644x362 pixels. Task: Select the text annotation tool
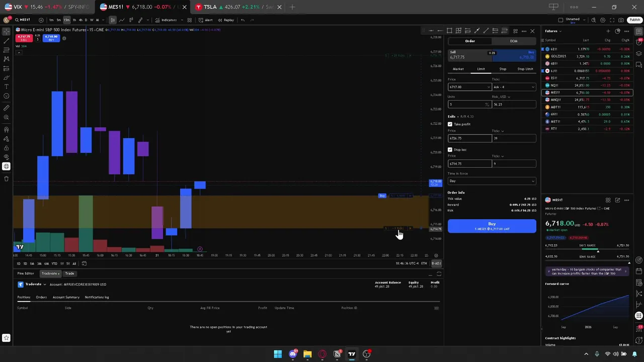coord(7,87)
